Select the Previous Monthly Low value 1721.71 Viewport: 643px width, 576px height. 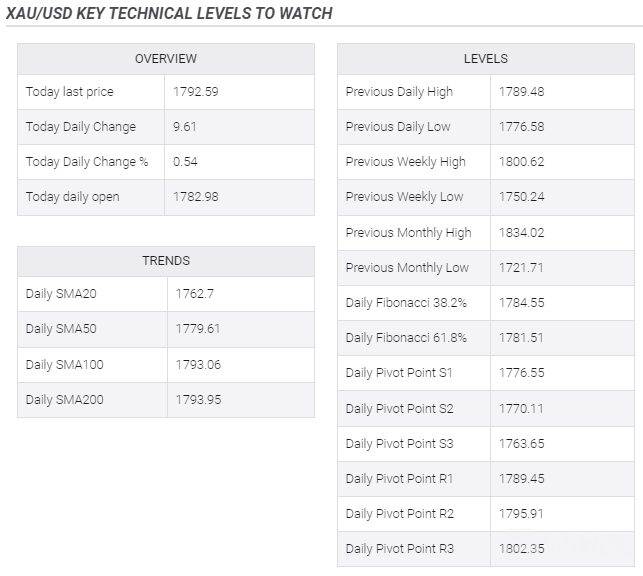520,268
